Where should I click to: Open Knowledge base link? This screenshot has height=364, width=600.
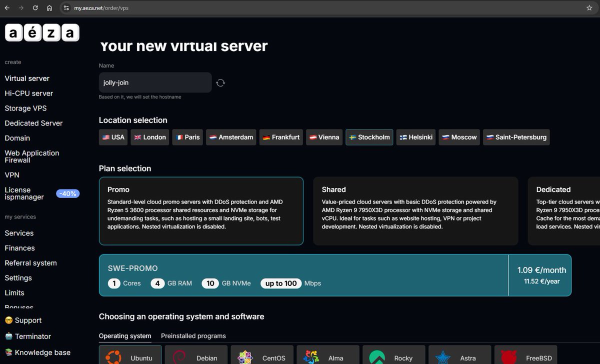click(37, 352)
